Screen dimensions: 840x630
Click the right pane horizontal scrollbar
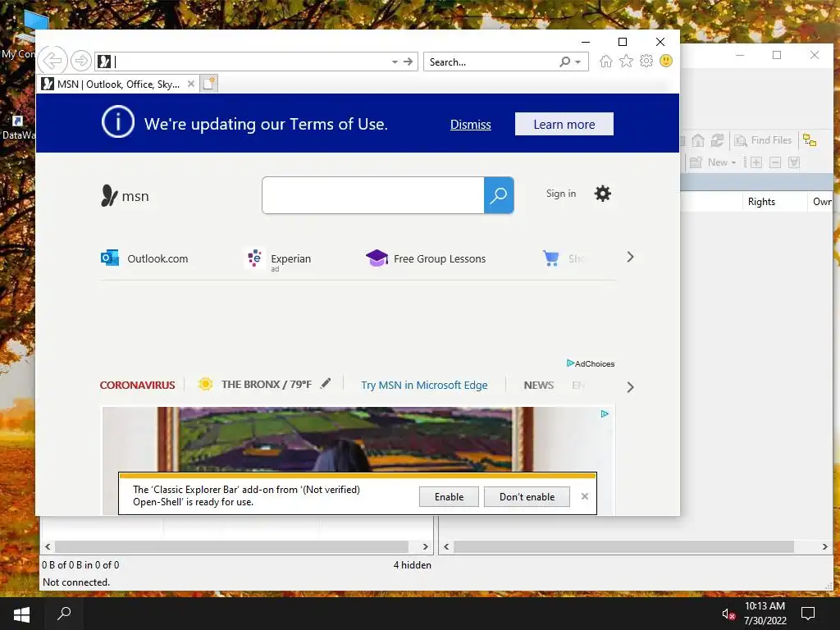click(x=623, y=546)
